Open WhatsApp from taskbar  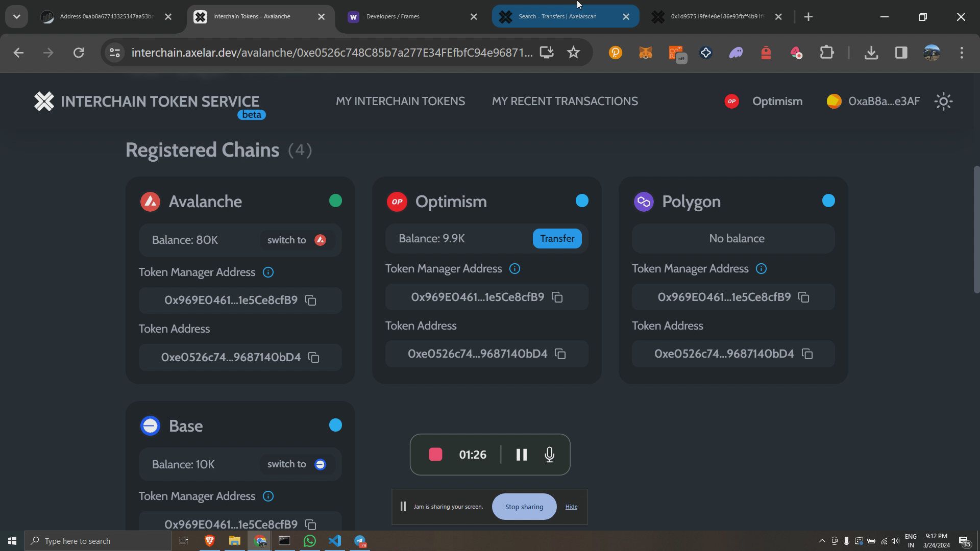(x=310, y=541)
